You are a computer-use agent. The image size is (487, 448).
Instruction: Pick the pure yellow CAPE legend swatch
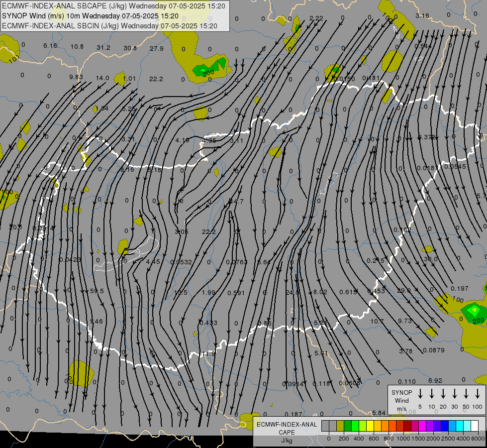click(370, 426)
